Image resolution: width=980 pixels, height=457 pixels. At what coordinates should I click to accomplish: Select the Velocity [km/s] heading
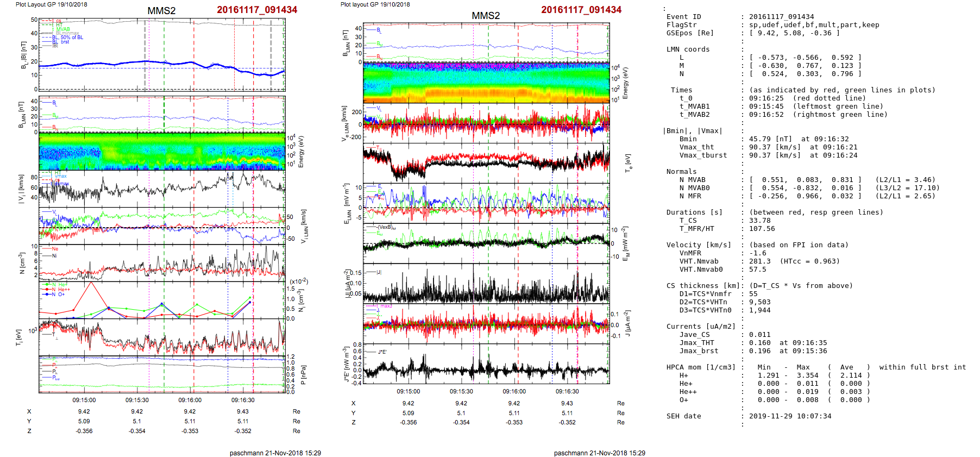(699, 245)
